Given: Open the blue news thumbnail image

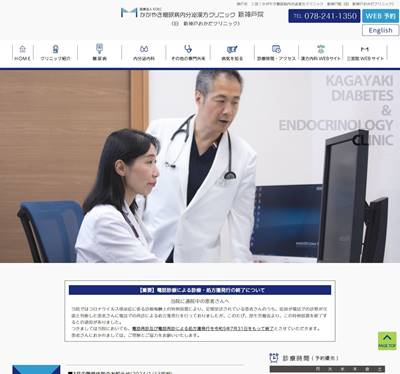Looking at the screenshot, I should click(x=36, y=369).
